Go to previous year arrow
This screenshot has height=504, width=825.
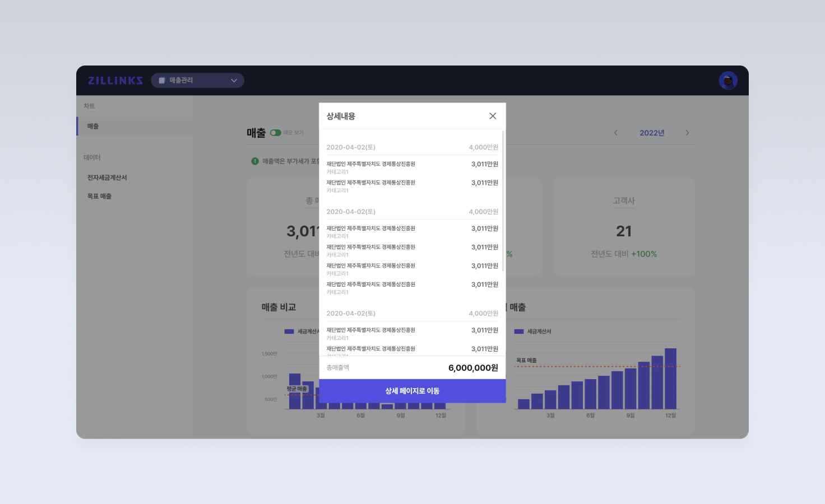615,133
